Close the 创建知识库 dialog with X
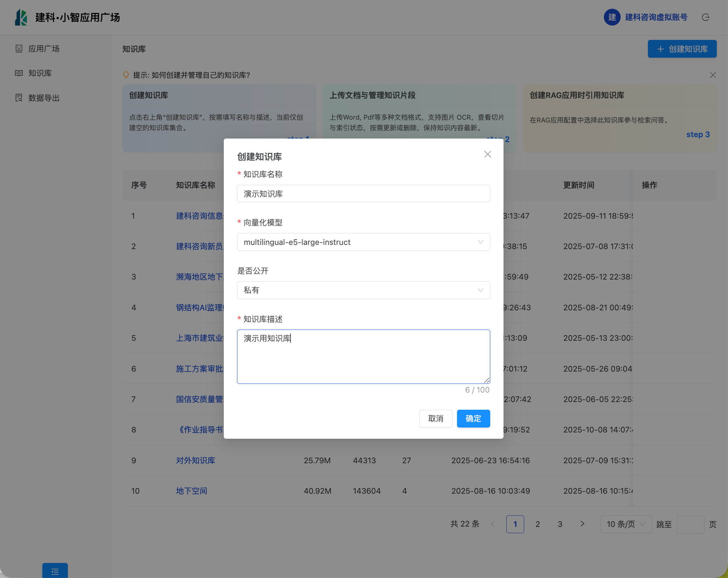Screen dimensions: 728x578 [487, 154]
